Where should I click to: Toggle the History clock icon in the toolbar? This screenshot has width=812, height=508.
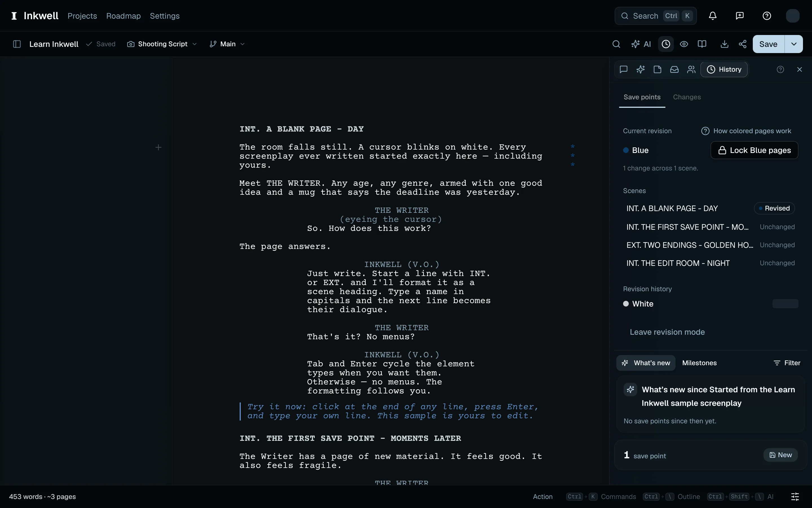[666, 44]
